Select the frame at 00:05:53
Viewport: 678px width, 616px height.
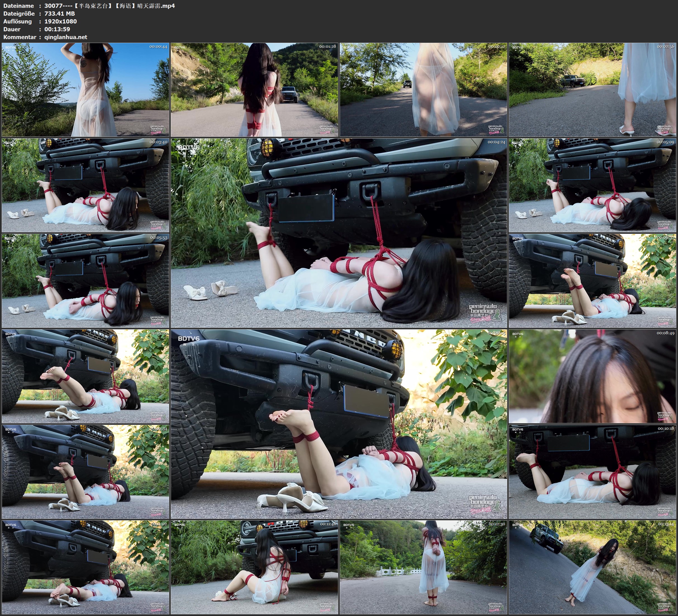click(x=85, y=280)
